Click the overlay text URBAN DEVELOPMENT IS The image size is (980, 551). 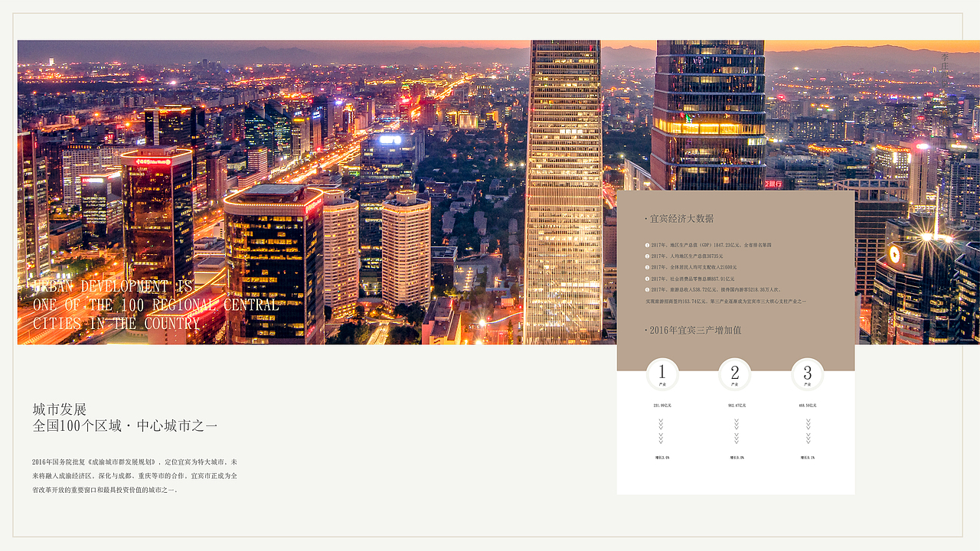[111, 286]
